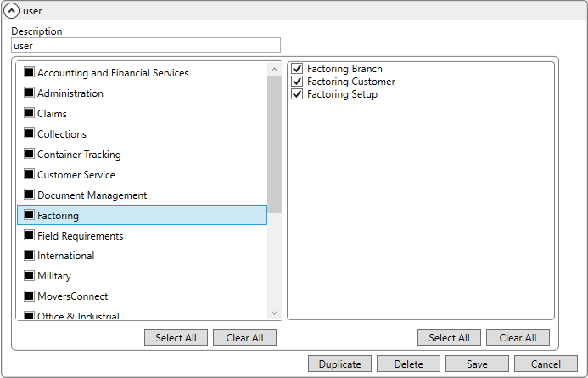Select the Collections list item
The width and height of the screenshot is (588, 378).
tap(62, 134)
